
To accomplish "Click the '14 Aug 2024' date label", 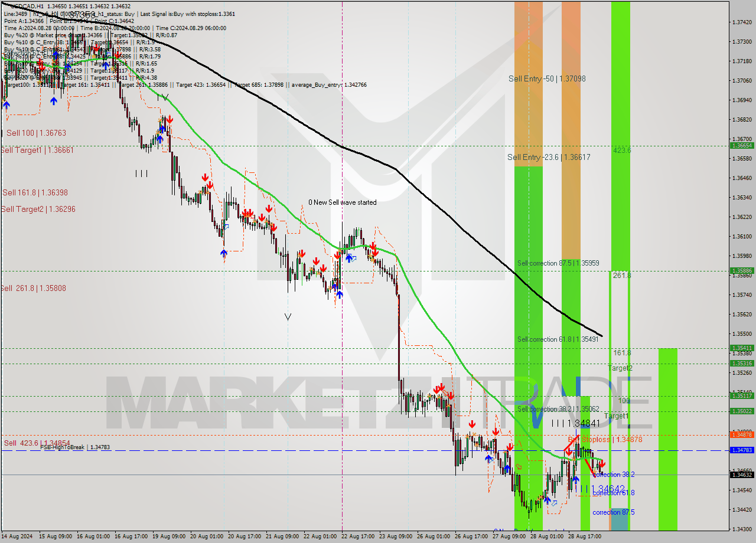I will click(17, 537).
